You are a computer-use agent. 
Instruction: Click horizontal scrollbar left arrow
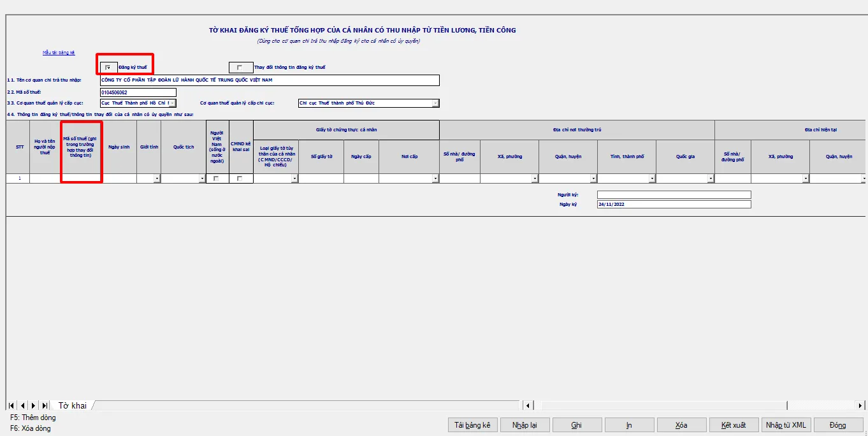tap(528, 405)
